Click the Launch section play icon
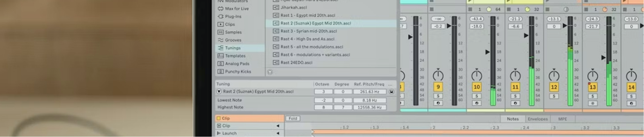This screenshot has width=644, height=137. tap(219, 133)
